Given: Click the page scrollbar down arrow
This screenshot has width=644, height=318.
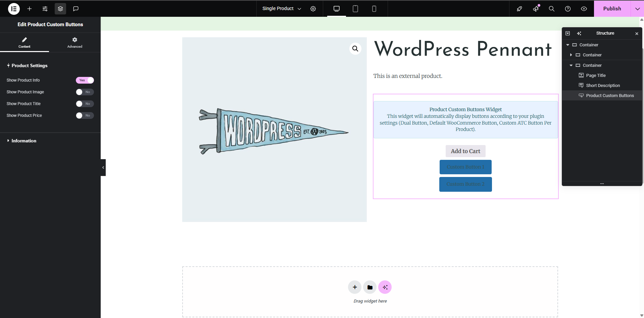Looking at the screenshot, I should tap(642, 315).
